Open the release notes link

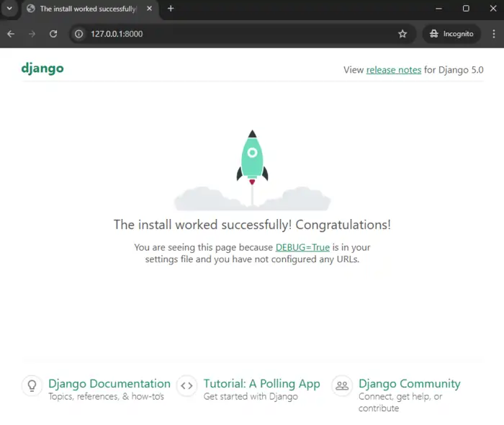point(394,70)
